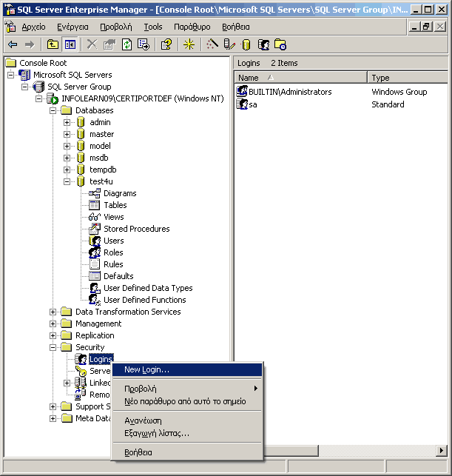Collapse the Microsoft SQL Servers node
This screenshot has height=476, width=452.
(10, 75)
